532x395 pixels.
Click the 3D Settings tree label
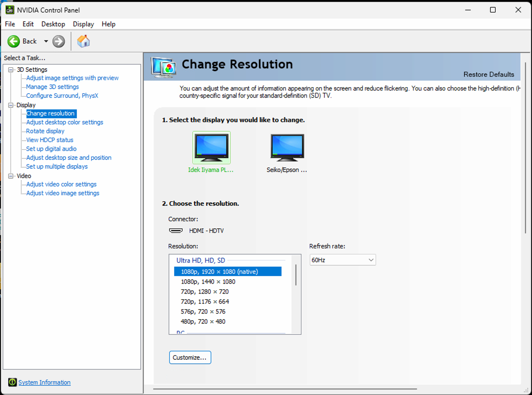(32, 70)
